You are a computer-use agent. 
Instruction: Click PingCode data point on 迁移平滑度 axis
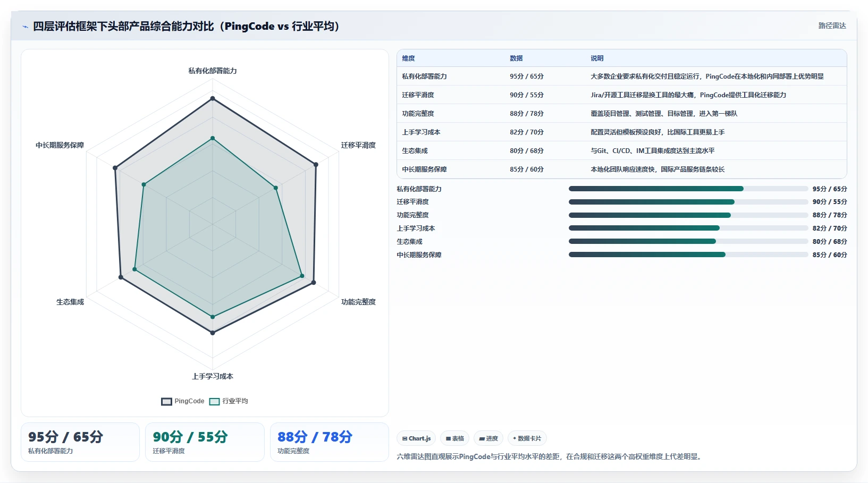point(316,165)
